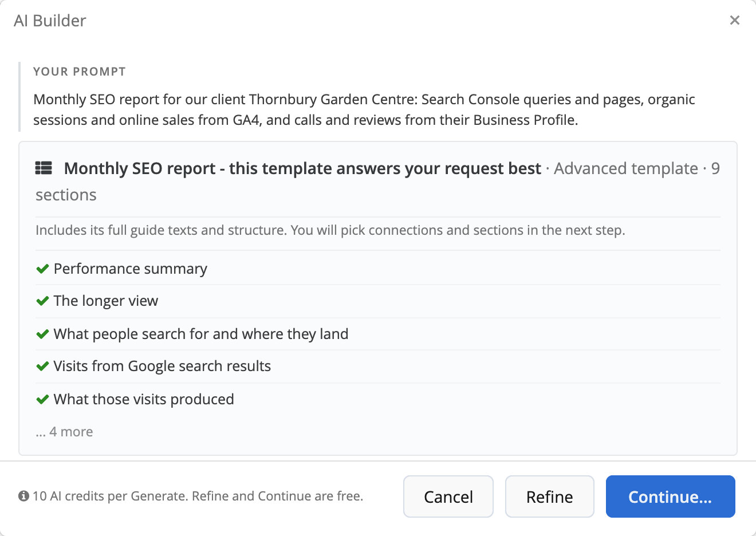The image size is (756, 536).
Task: Select 'The longer view' section text
Action: tap(106, 301)
